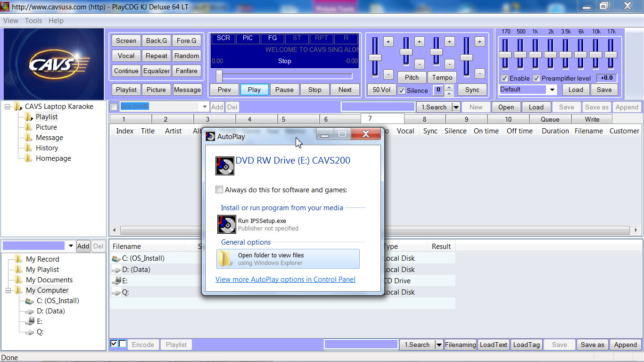644x362 pixels.
Task: Switch to the Write tab
Action: tap(592, 119)
